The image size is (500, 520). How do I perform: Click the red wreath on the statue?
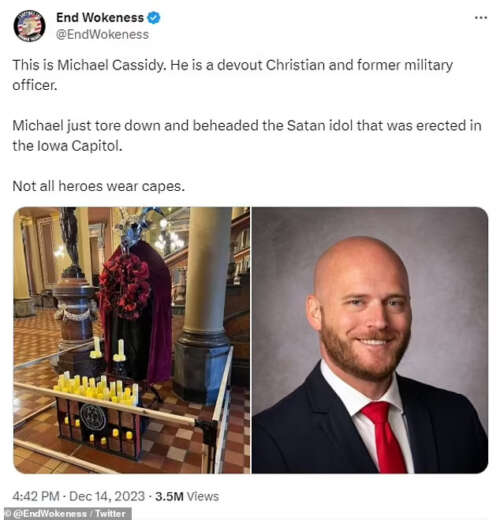(124, 286)
